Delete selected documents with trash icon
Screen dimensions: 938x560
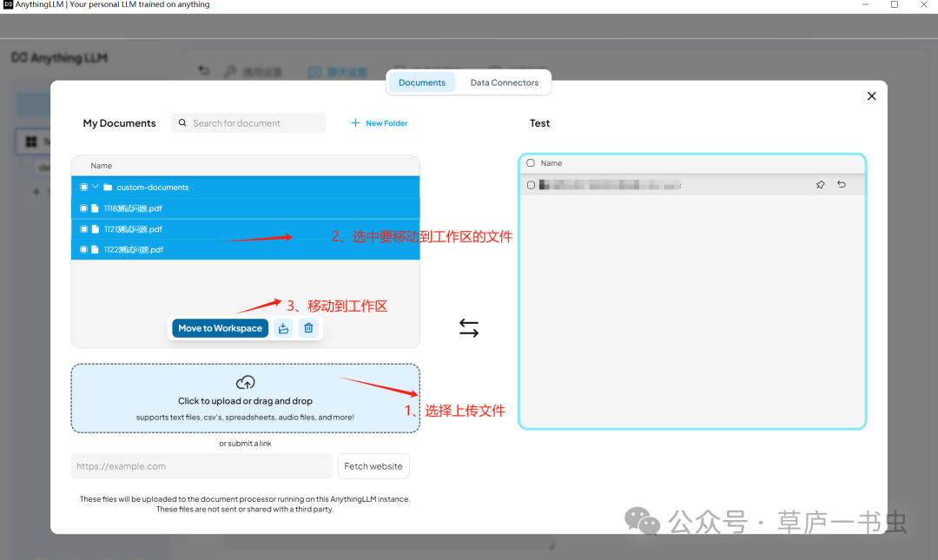coord(308,328)
